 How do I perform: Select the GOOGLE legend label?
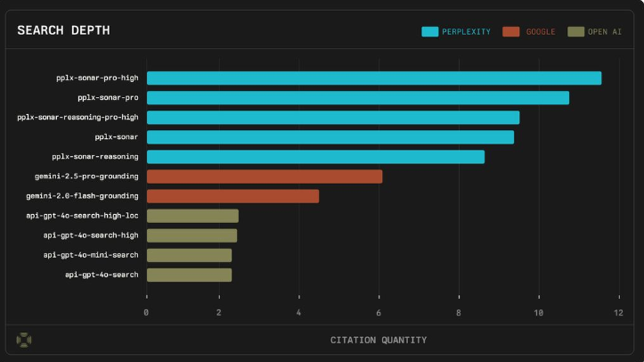coord(540,32)
